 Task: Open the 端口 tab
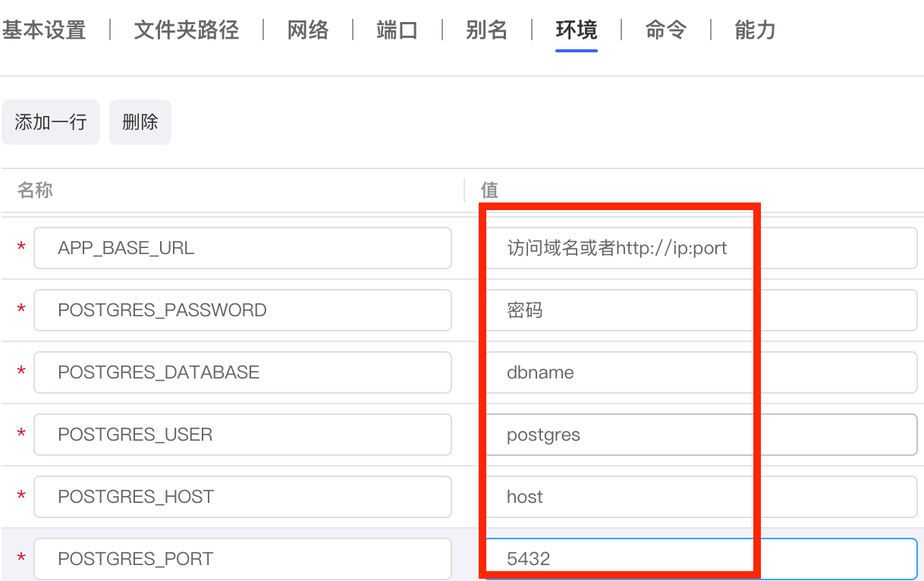coord(397,30)
